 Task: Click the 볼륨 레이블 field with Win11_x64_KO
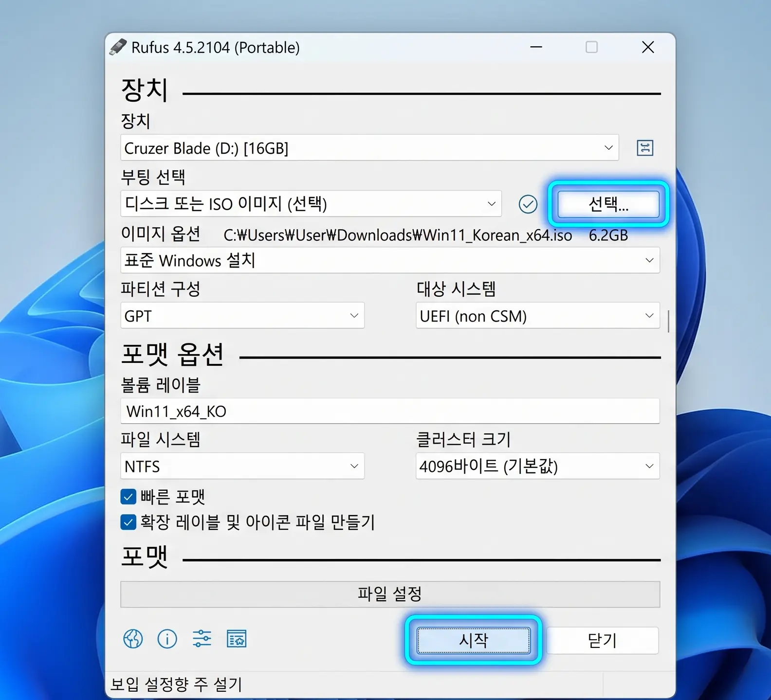(x=390, y=411)
